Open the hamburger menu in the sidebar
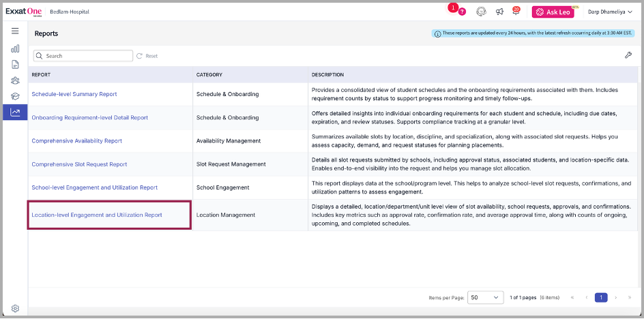 tap(15, 31)
